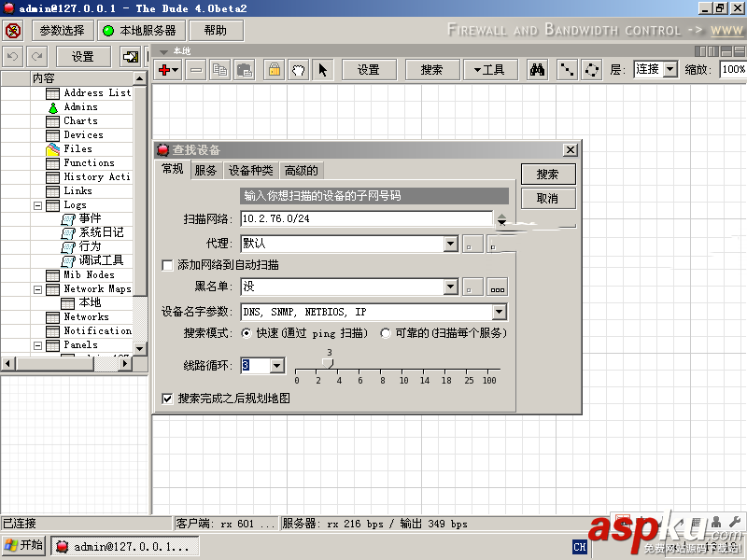Click the disconnect icon in top-left toolbar
This screenshot has width=747, height=560.
pyautogui.click(x=13, y=31)
